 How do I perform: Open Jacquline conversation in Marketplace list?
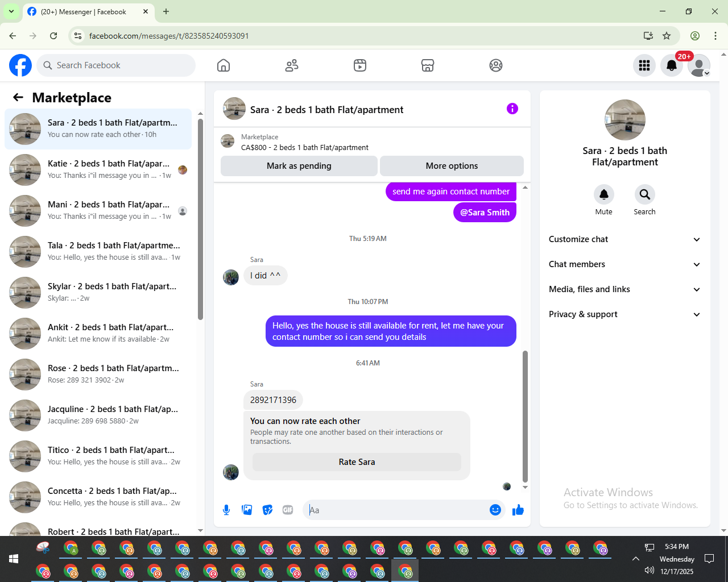click(x=98, y=415)
